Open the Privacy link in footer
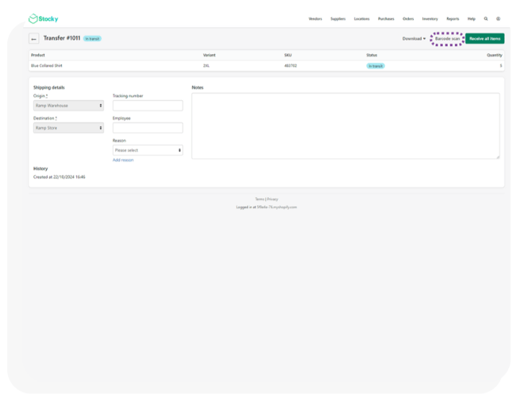 [x=272, y=199]
